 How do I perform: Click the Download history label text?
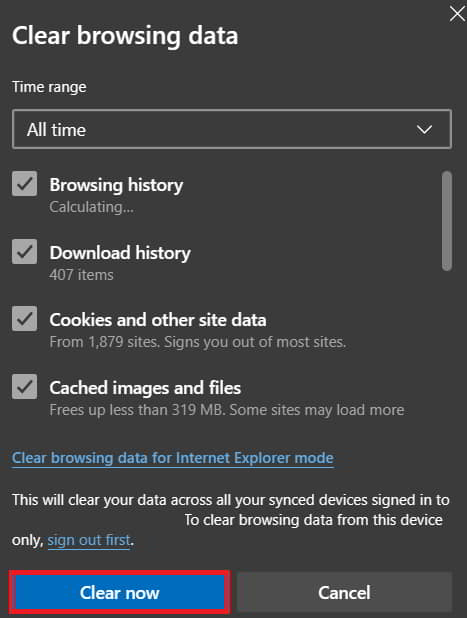pyautogui.click(x=120, y=253)
